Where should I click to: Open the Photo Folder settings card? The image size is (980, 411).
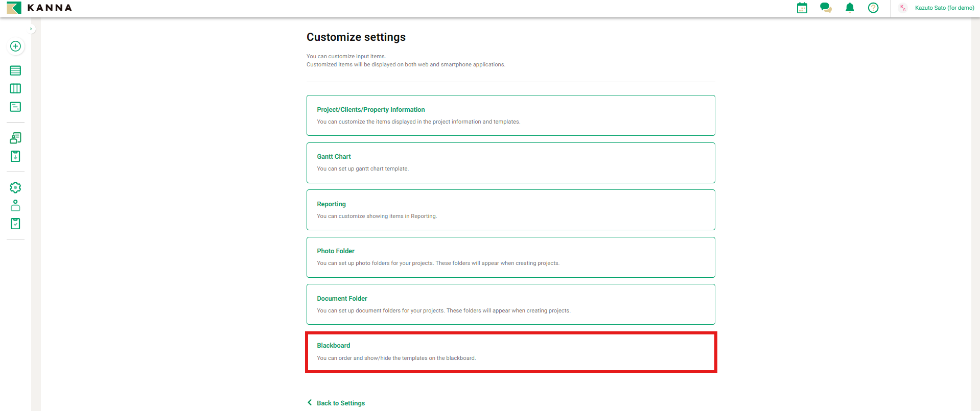click(510, 257)
